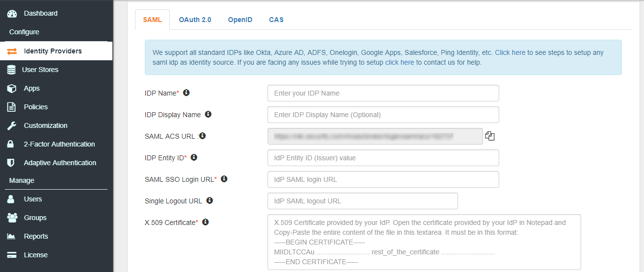Focus the Single Logout URL field
Image resolution: width=644 pixels, height=272 pixels.
click(x=363, y=201)
